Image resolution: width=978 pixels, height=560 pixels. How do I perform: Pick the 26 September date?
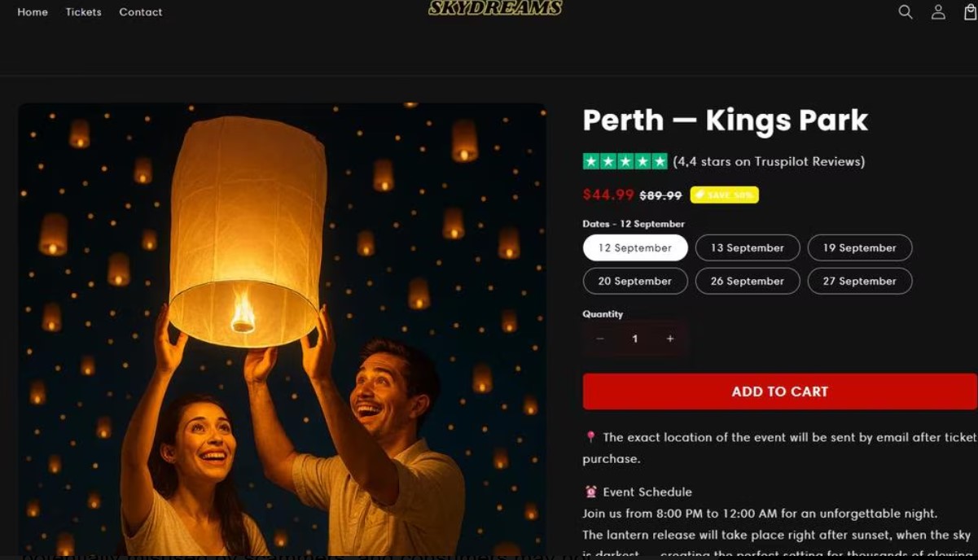click(x=748, y=281)
